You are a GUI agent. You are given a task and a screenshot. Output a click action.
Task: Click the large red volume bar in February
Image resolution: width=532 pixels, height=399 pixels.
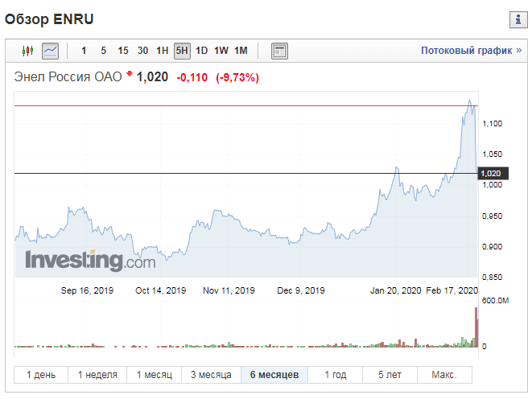(476, 327)
